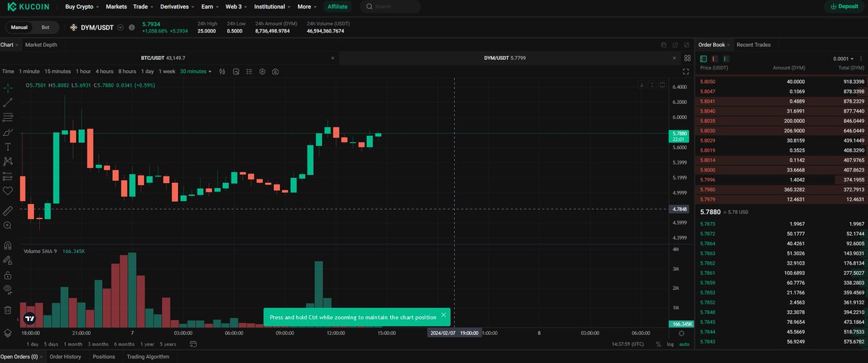
Task: Switch to the Market Depth tab
Action: (x=41, y=45)
